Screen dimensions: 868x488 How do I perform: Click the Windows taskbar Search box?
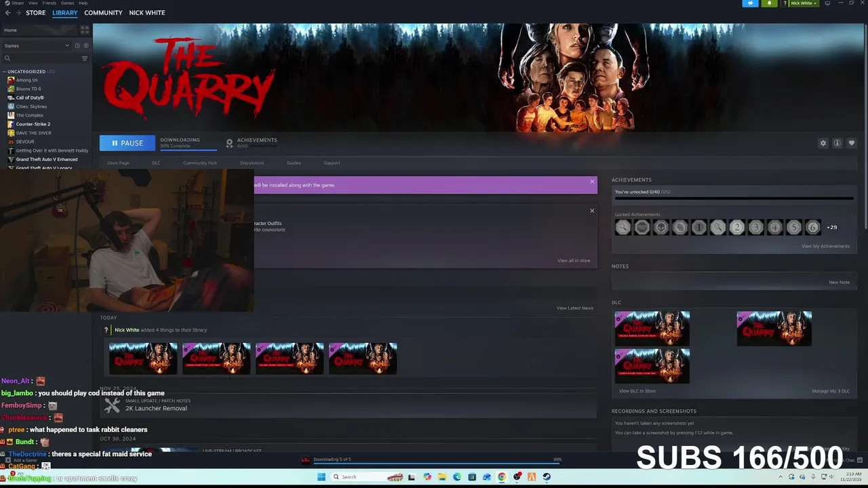(x=366, y=477)
